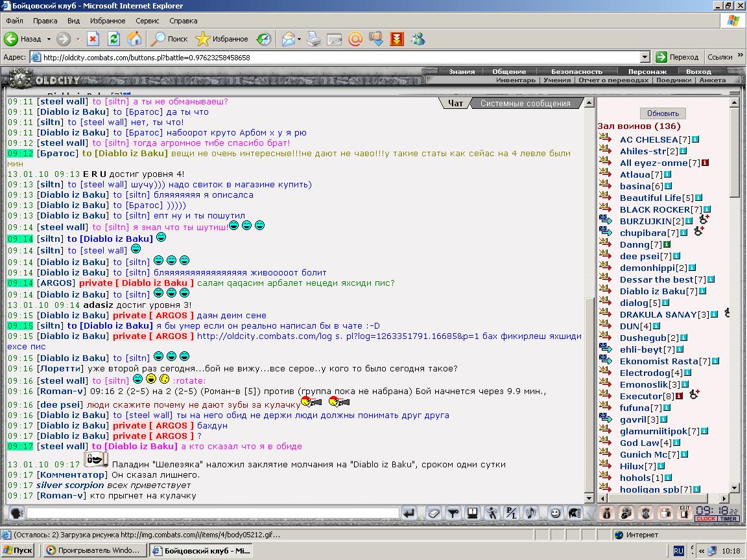Screen dimensions: 747x560
Task: Open the Поиск search toolbar button
Action: point(169,39)
